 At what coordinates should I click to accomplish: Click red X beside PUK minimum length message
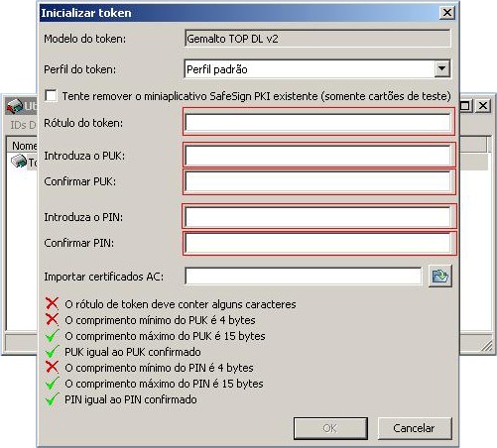point(52,319)
